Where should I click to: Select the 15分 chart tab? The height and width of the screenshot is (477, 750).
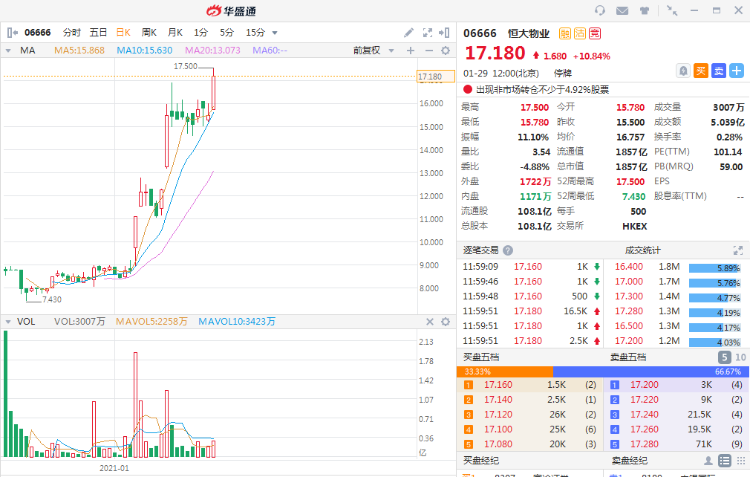coord(255,33)
